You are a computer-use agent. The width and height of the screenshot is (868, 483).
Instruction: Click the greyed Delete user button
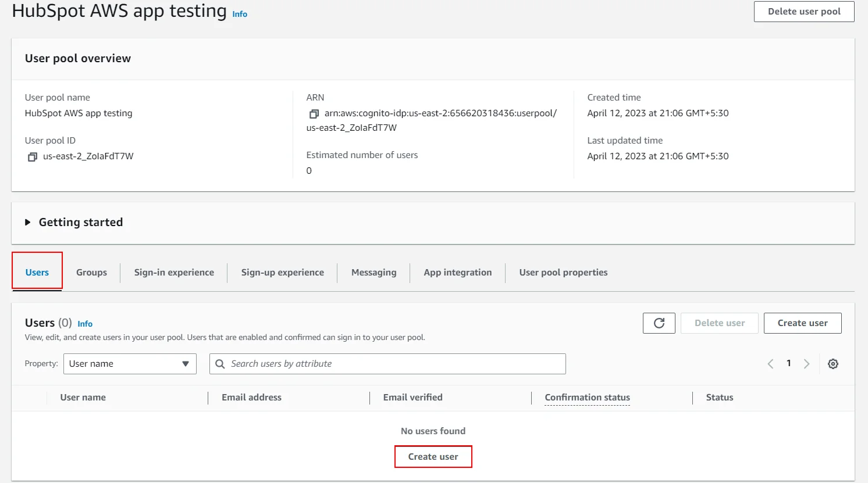(720, 323)
